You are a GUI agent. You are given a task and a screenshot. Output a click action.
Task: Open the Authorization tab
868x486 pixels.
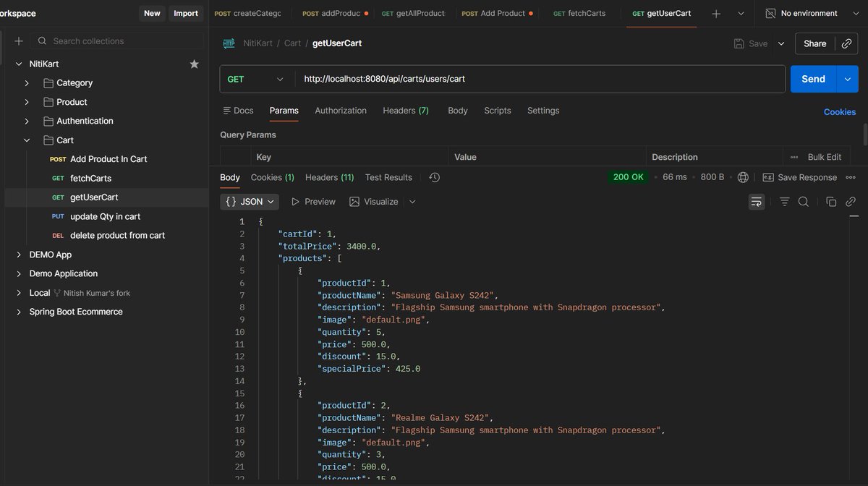(341, 111)
